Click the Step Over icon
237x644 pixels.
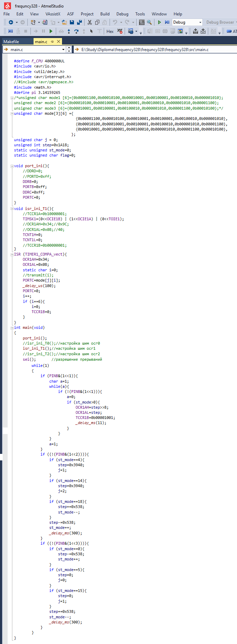76,31
